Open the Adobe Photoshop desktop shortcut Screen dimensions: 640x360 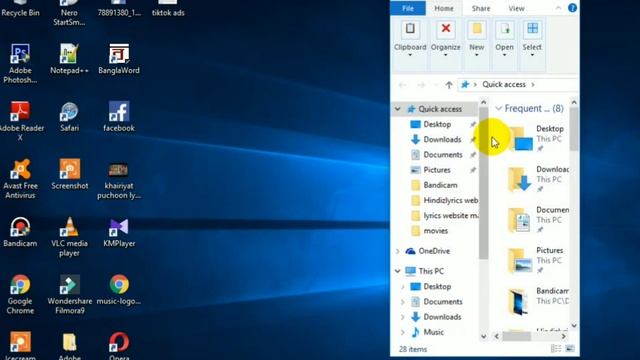20,63
